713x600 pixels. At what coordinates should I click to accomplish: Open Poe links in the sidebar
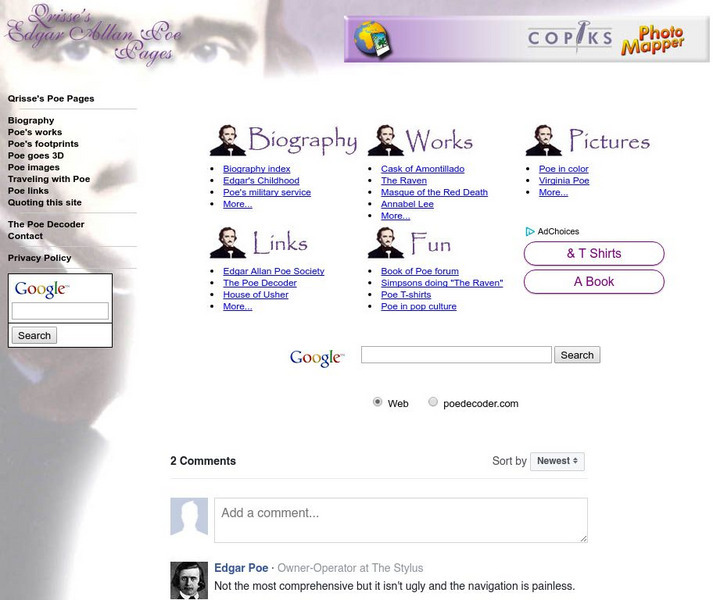point(28,191)
